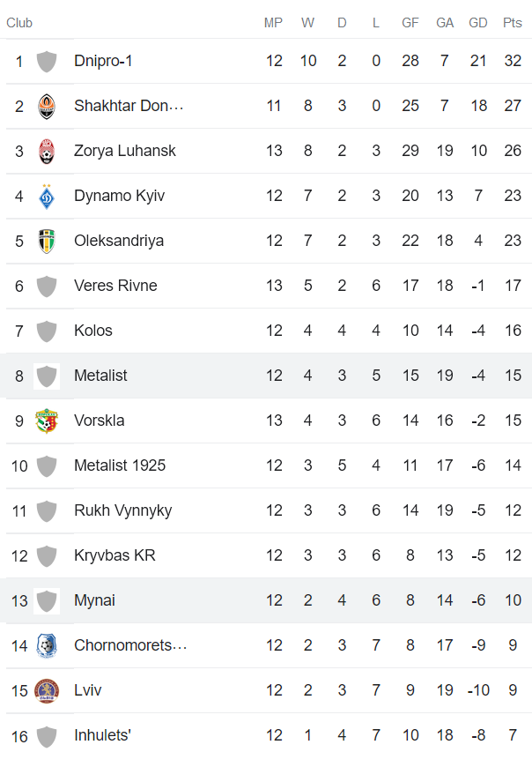Click the Dynamo Kyiv crest icon
Screen dimensions: 532x767
pos(46,196)
